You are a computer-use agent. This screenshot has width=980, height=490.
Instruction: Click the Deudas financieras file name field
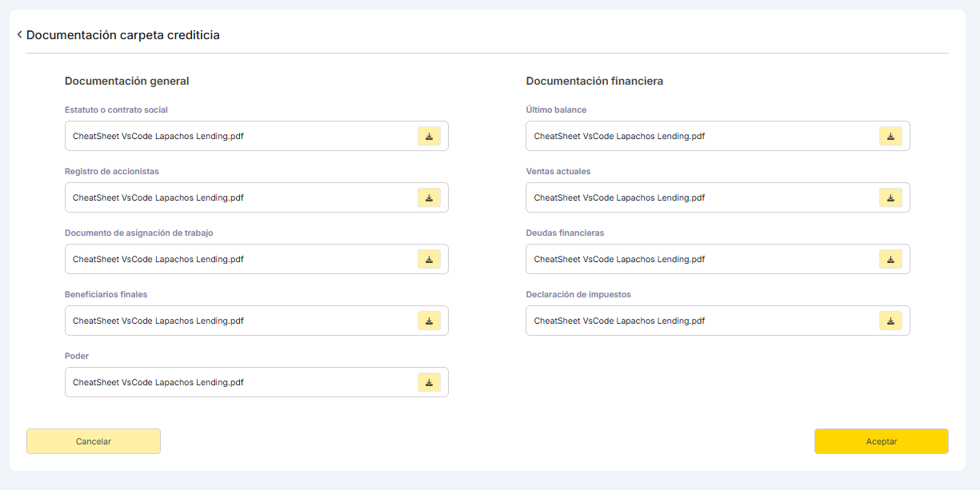(x=702, y=259)
